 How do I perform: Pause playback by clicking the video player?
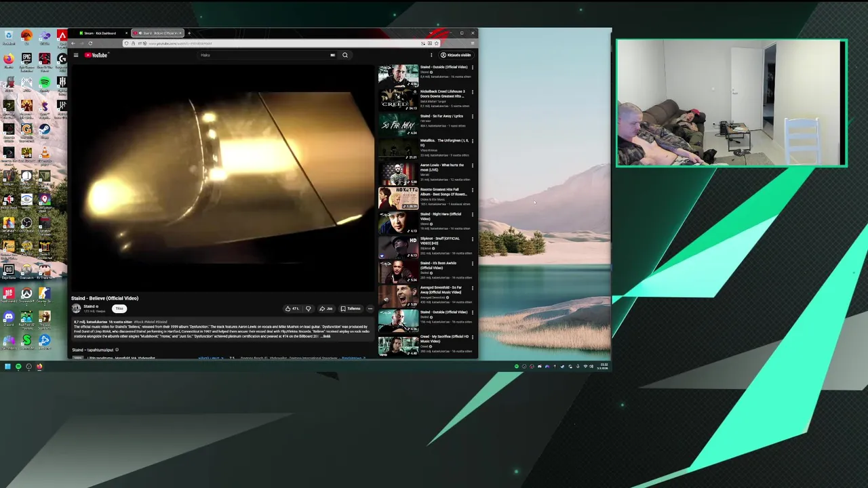coord(222,180)
